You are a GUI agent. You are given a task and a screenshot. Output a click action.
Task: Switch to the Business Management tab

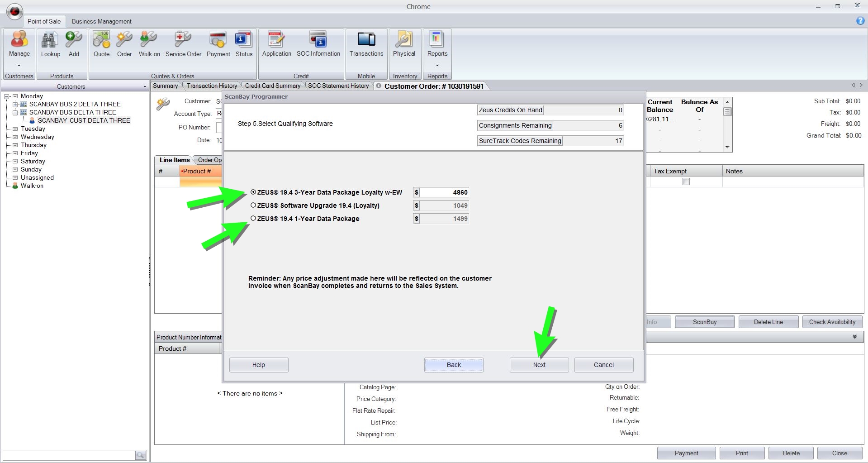101,21
